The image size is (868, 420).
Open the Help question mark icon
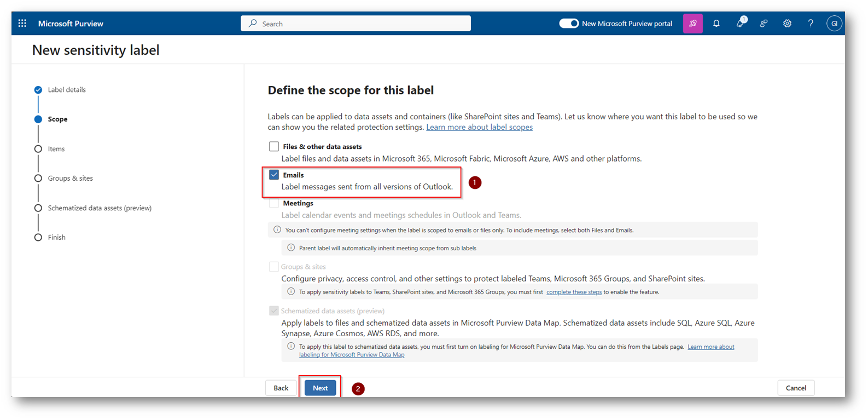point(811,24)
